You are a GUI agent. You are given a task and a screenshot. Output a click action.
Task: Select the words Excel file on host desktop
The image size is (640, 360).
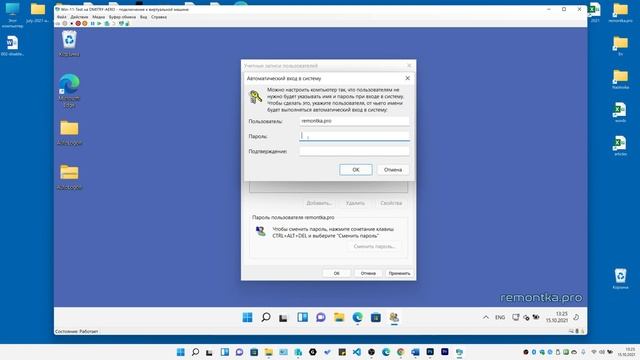[620, 112]
